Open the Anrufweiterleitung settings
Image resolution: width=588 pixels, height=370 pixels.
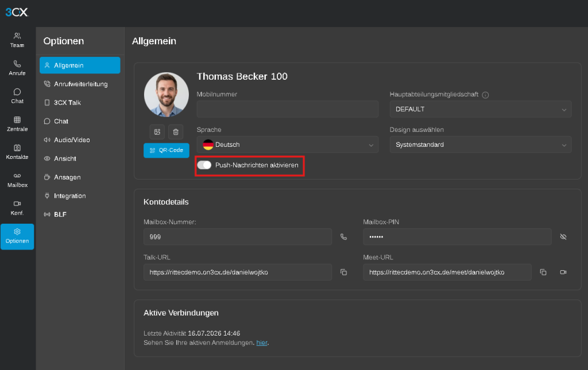click(80, 84)
